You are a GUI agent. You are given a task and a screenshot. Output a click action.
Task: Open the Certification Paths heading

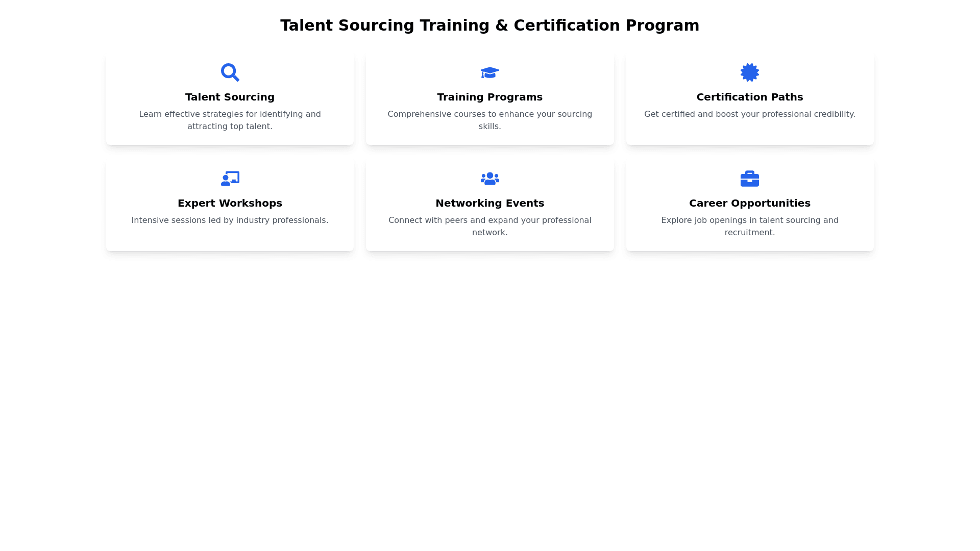[749, 97]
